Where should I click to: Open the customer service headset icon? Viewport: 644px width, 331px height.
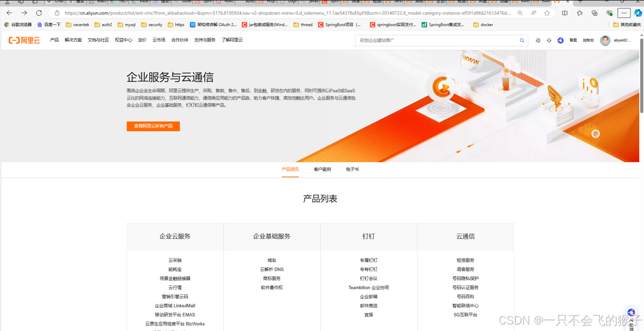(x=549, y=40)
